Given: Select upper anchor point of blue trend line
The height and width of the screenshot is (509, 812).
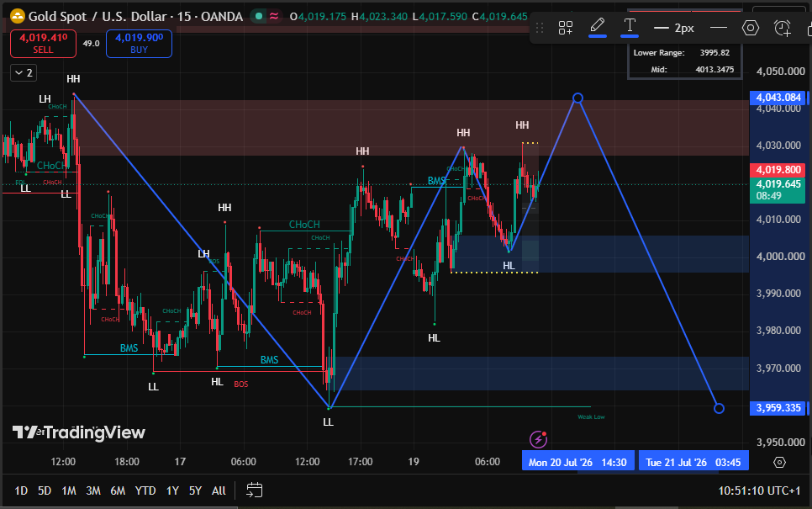Looking at the screenshot, I should click(x=578, y=98).
